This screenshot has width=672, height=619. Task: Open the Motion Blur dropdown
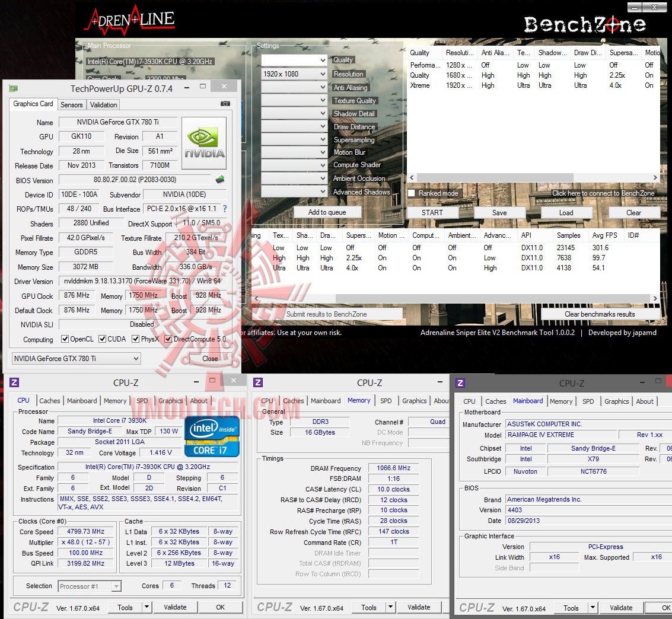(294, 152)
